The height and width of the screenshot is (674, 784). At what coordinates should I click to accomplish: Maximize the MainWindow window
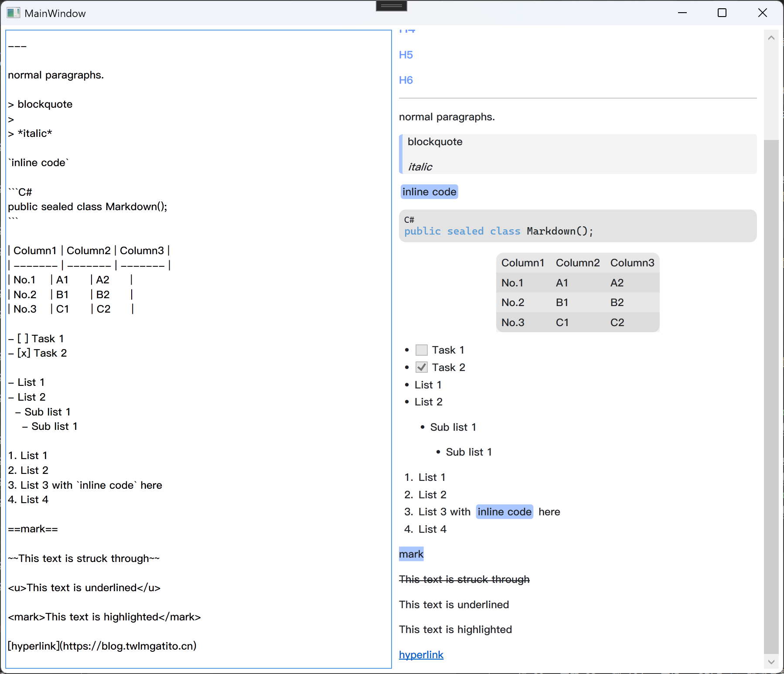[x=722, y=13]
